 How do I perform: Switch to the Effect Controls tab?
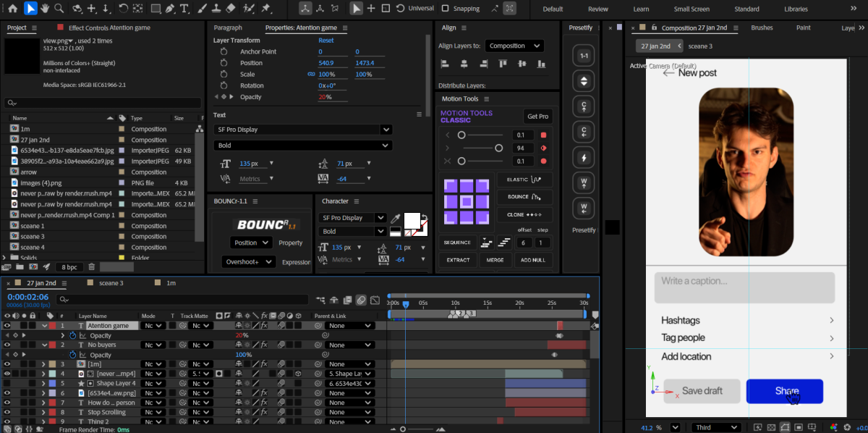click(x=109, y=28)
